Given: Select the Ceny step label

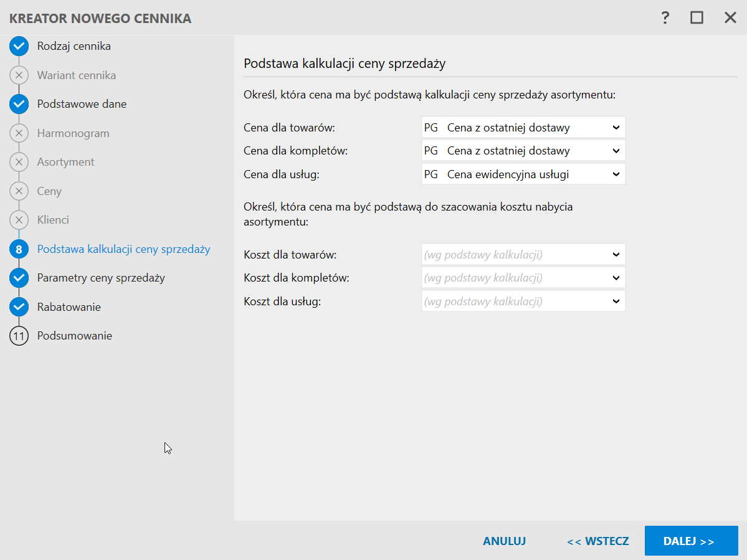Looking at the screenshot, I should tap(50, 191).
